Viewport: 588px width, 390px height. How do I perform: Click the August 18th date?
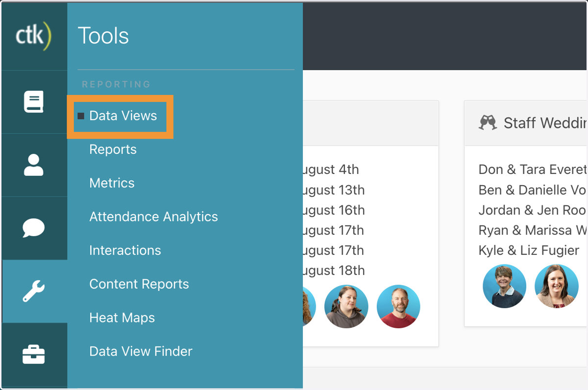pos(334,270)
